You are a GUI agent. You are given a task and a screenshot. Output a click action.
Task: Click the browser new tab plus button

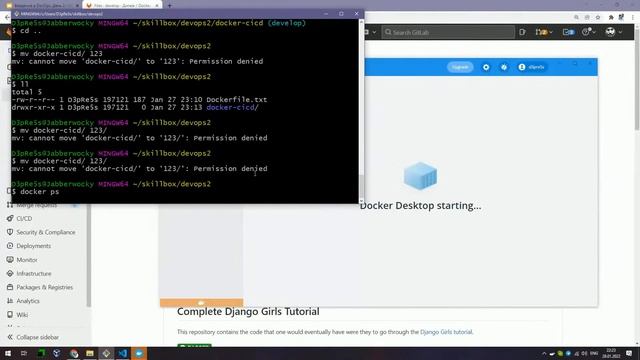tap(169, 5)
